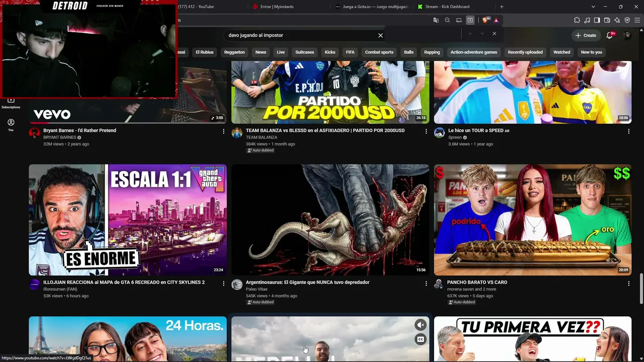Open a new browser tab

[502, 7]
